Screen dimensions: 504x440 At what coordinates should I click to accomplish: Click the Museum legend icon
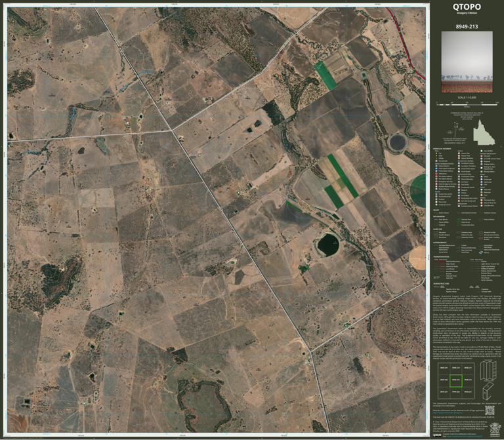459,190
